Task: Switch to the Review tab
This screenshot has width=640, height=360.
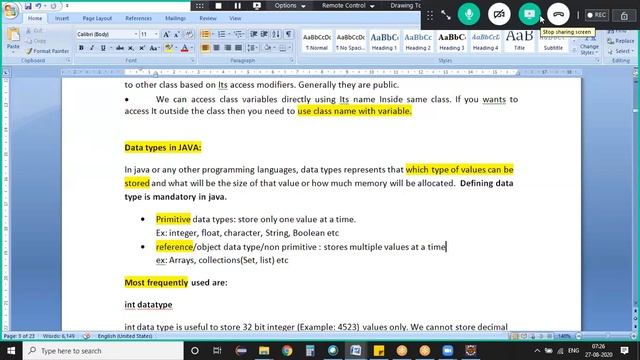Action: [x=208, y=18]
